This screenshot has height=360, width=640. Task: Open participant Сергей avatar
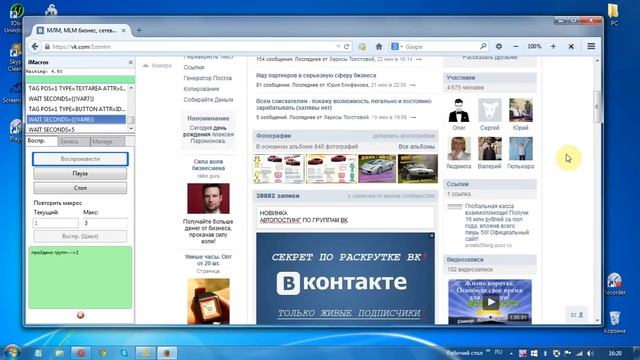[x=490, y=111]
